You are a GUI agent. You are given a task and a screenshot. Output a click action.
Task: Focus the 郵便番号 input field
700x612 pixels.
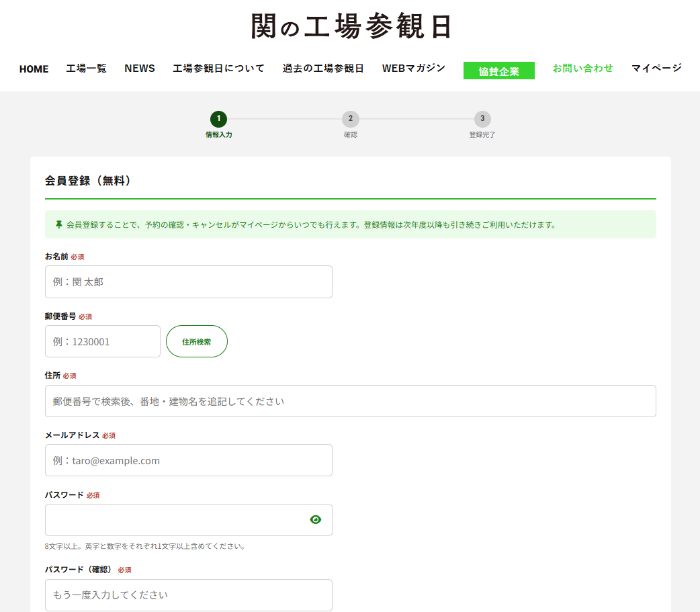(103, 341)
